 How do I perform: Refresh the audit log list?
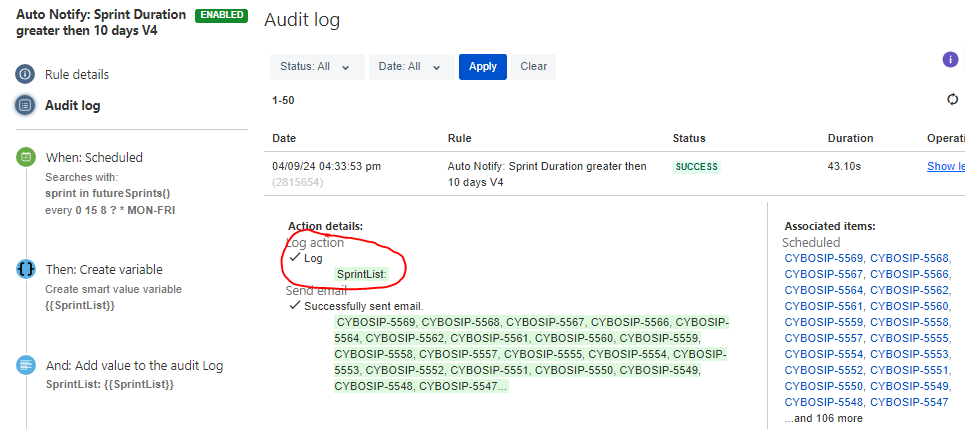(x=953, y=100)
